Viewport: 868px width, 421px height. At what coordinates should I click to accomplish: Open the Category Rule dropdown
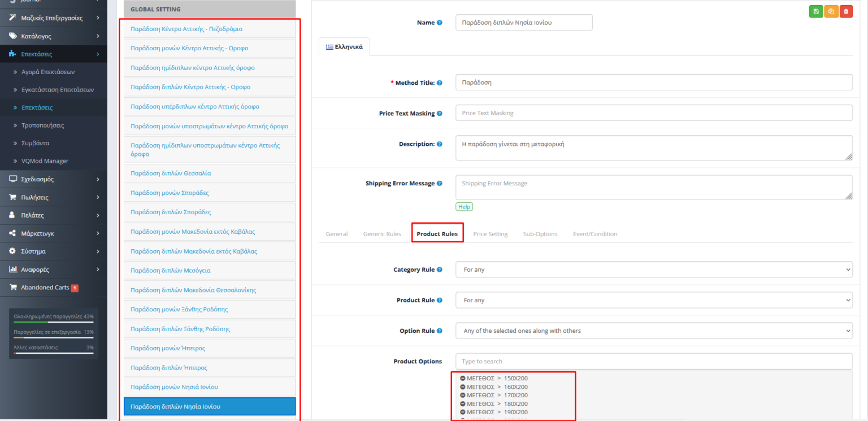653,269
